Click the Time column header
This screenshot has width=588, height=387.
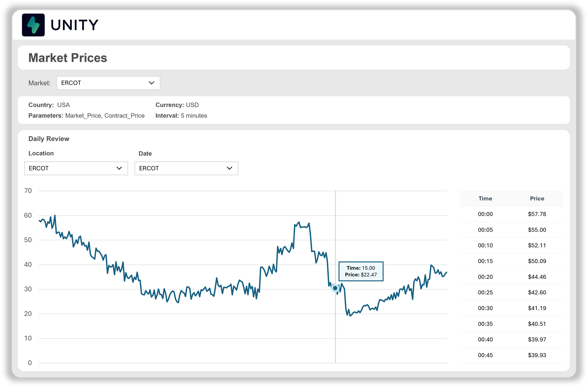click(x=485, y=199)
